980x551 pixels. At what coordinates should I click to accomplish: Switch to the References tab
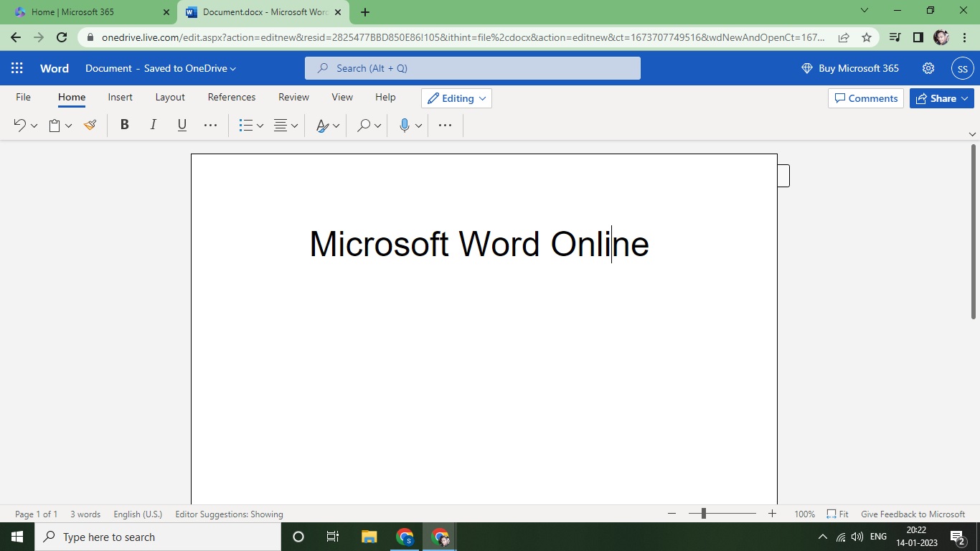[x=231, y=97]
